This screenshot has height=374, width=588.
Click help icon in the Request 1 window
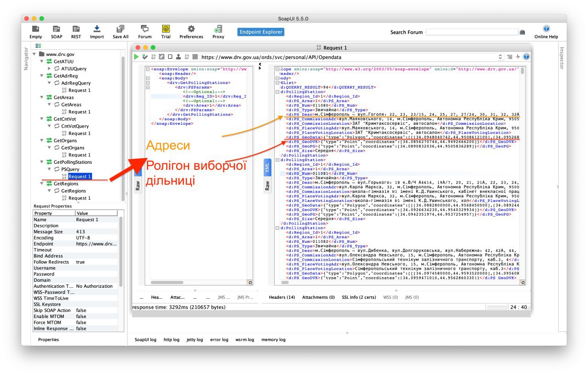(526, 57)
